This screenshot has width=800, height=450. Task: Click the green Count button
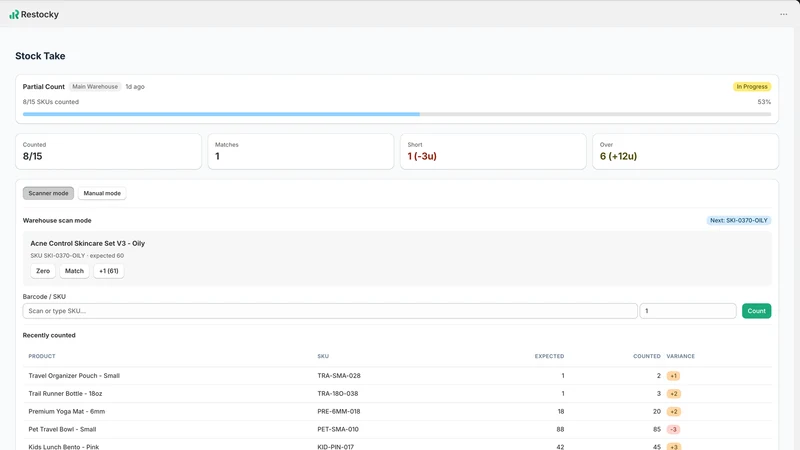coord(756,311)
